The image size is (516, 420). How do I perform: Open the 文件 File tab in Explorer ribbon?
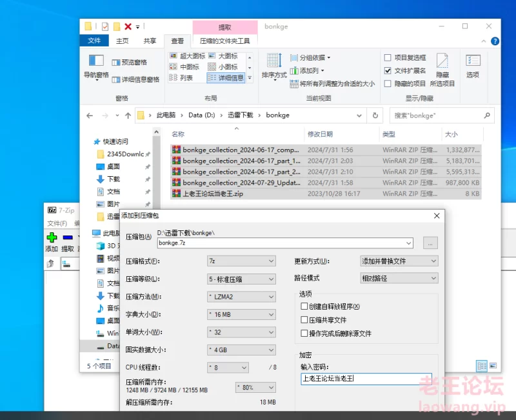(94, 41)
